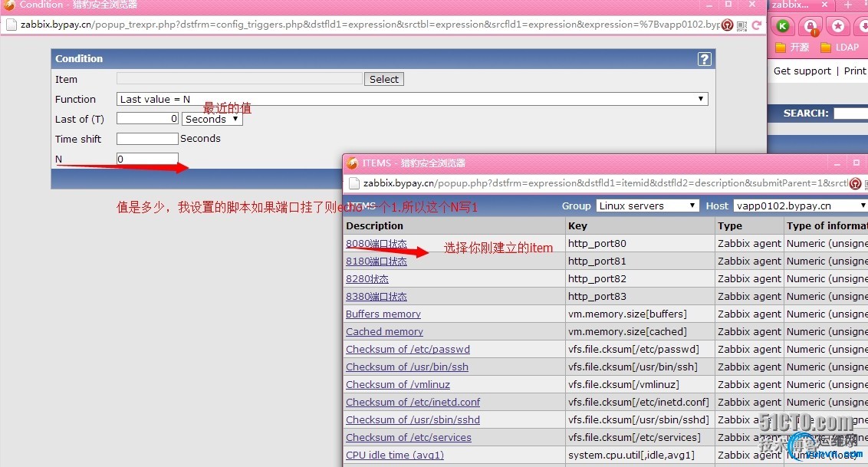This screenshot has width=868, height=467.
Task: Select the Checksum of /usr/bin/ssh item
Action: (x=407, y=367)
